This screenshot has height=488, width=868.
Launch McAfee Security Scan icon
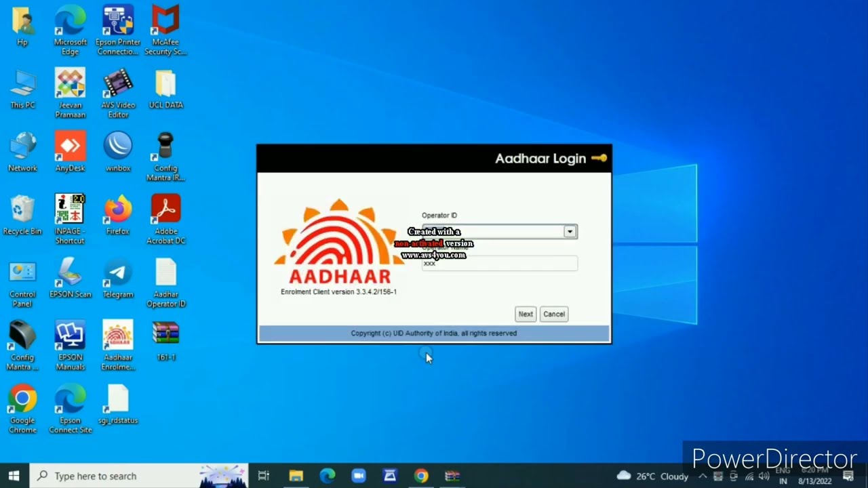[x=165, y=30]
